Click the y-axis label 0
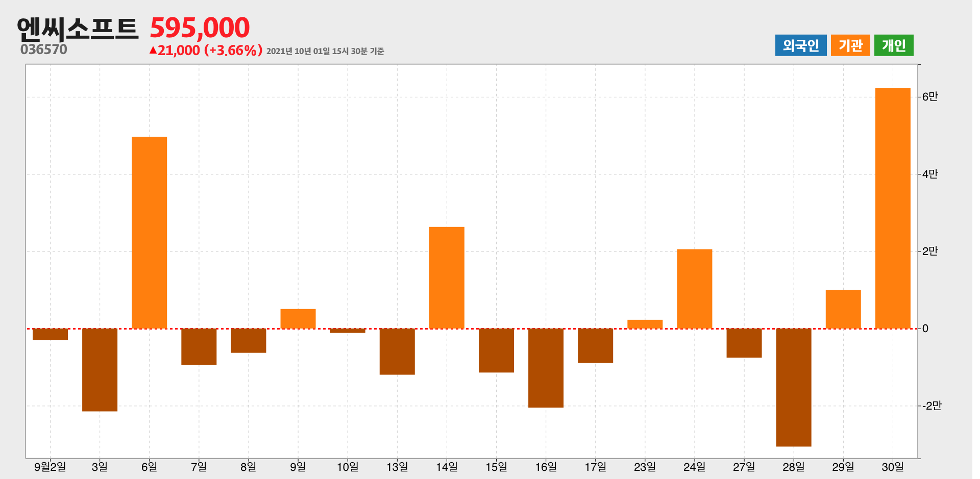This screenshot has width=980, height=479. click(925, 329)
